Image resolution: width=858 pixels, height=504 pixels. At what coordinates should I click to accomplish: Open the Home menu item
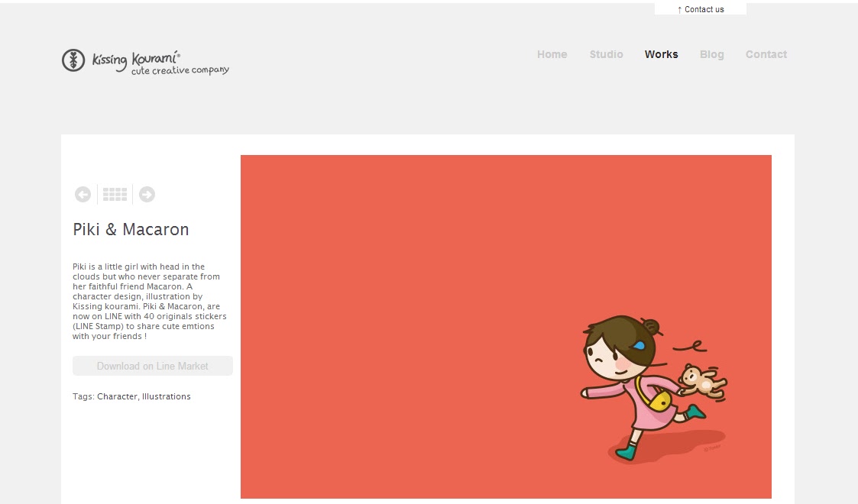[x=552, y=54]
